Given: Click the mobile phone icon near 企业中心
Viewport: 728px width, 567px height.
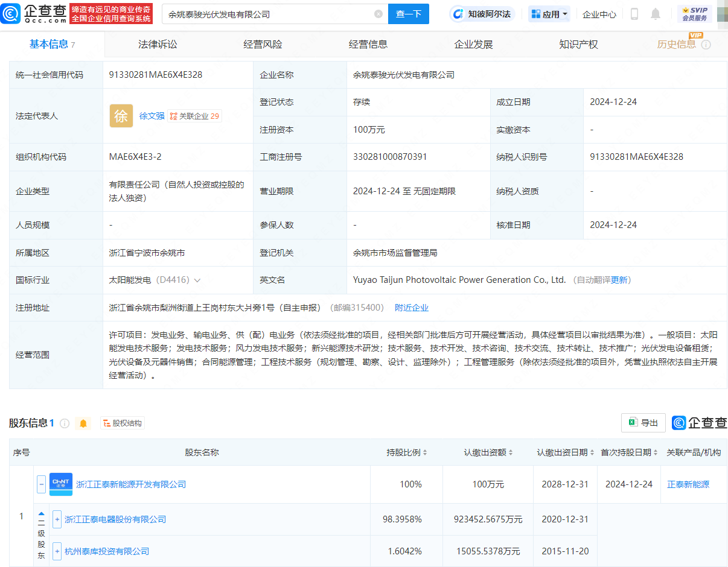Looking at the screenshot, I should point(634,13).
